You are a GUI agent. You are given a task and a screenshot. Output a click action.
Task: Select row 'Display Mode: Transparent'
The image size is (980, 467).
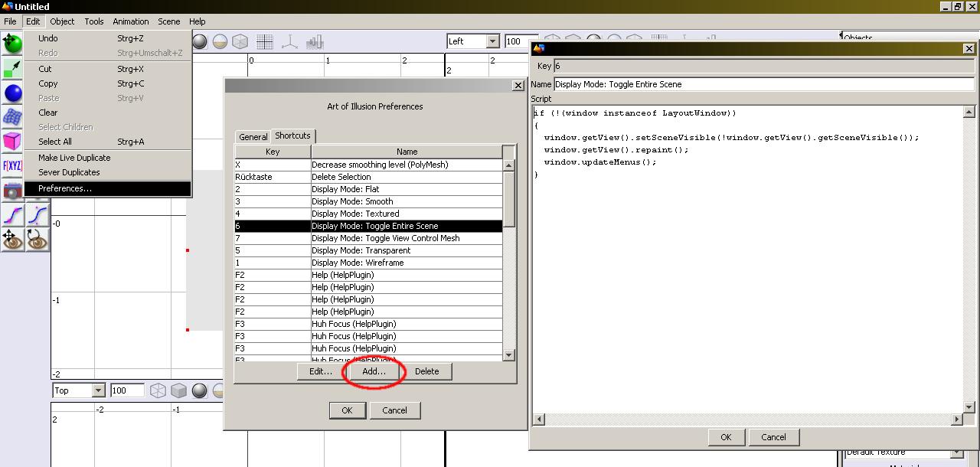point(368,250)
